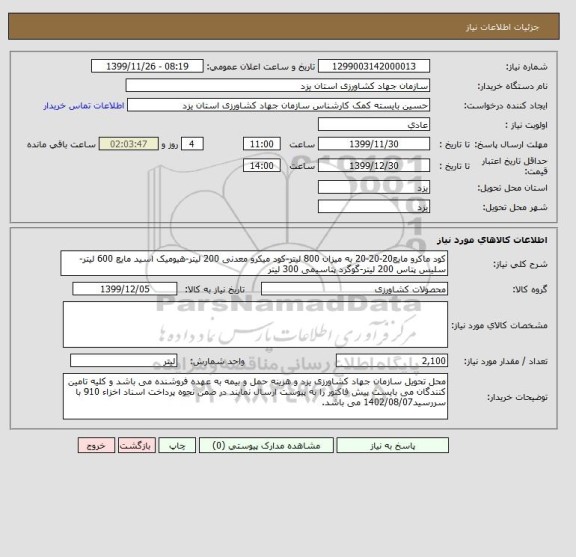Click the گروه کالا label
576x557 pixels.
coord(530,290)
